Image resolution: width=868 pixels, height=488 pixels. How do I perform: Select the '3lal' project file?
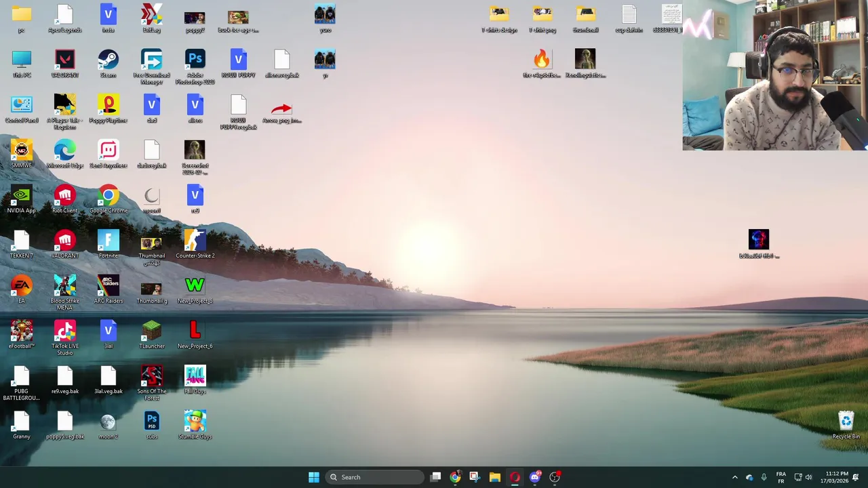pos(108,335)
